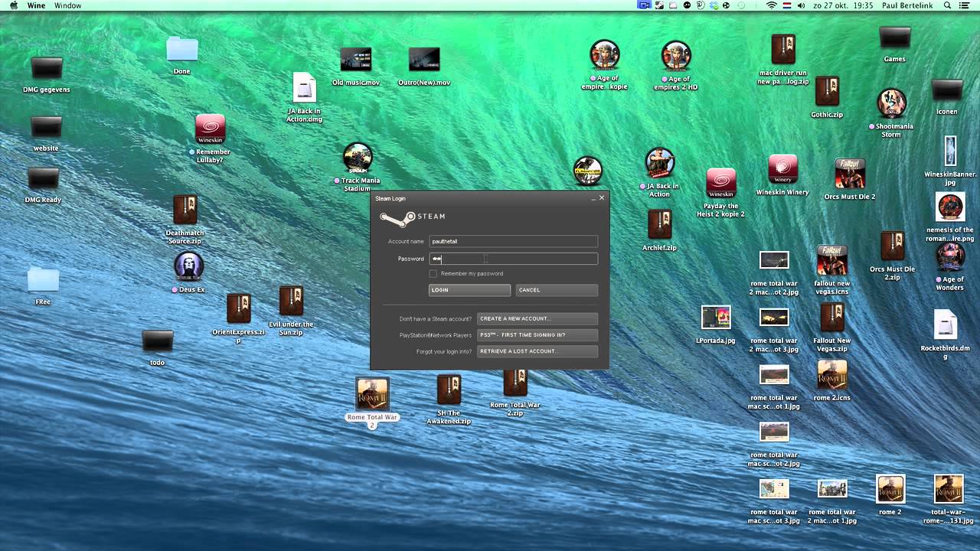This screenshot has width=980, height=551.
Task: Select the rome 2.icns file
Action: tap(832, 375)
